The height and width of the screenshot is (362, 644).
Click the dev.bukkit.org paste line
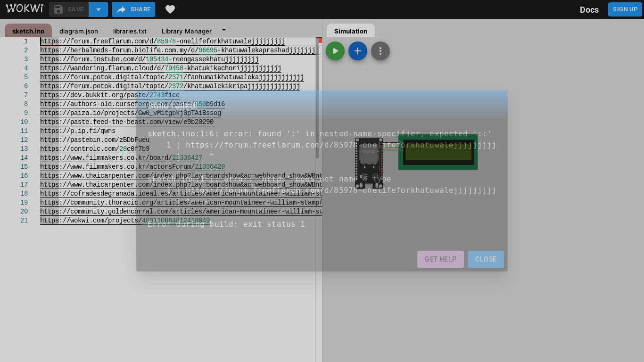[x=110, y=95]
